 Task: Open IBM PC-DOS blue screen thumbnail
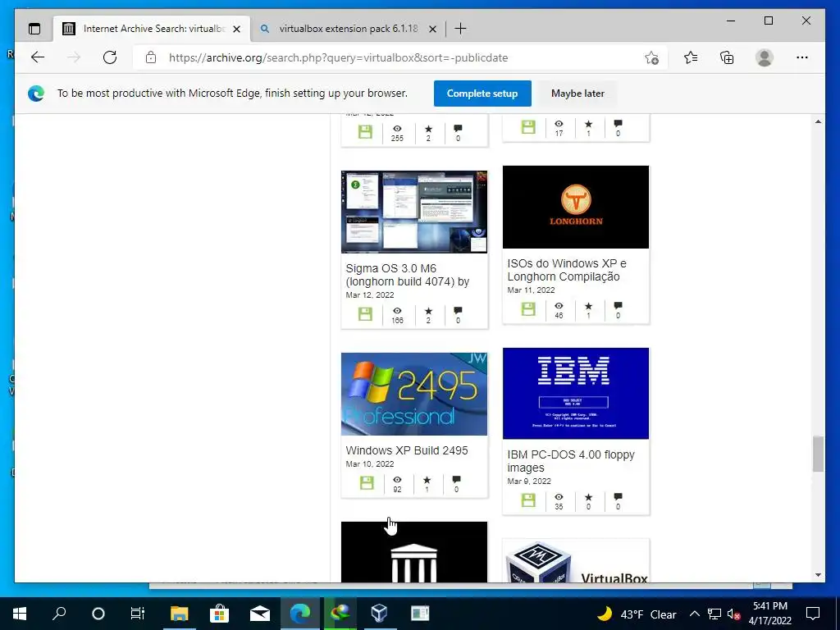pyautogui.click(x=575, y=393)
